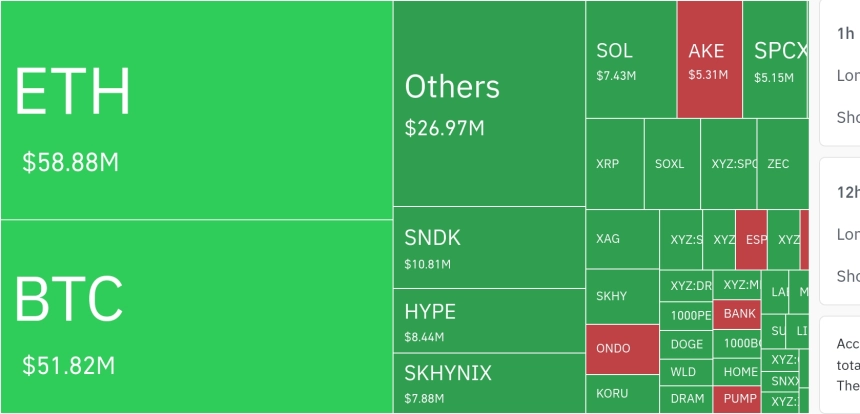Screen dimensions: 860x414
Task: Open the SOL $7.43M tile
Action: coord(631,59)
